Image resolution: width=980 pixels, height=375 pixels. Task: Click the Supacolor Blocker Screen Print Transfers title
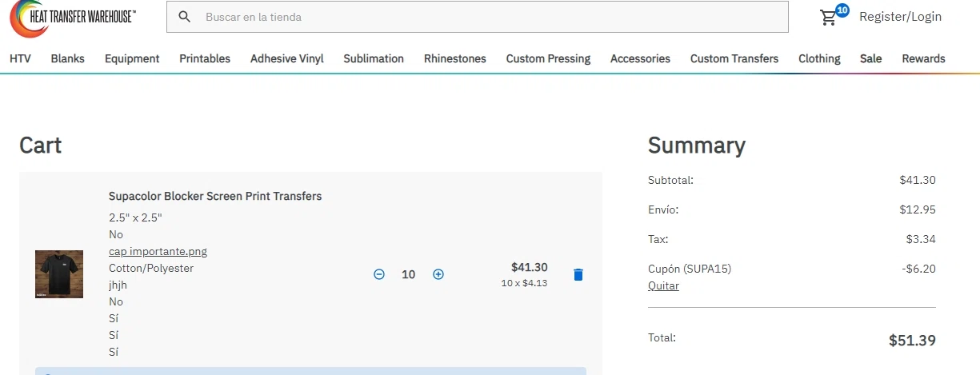click(x=215, y=196)
